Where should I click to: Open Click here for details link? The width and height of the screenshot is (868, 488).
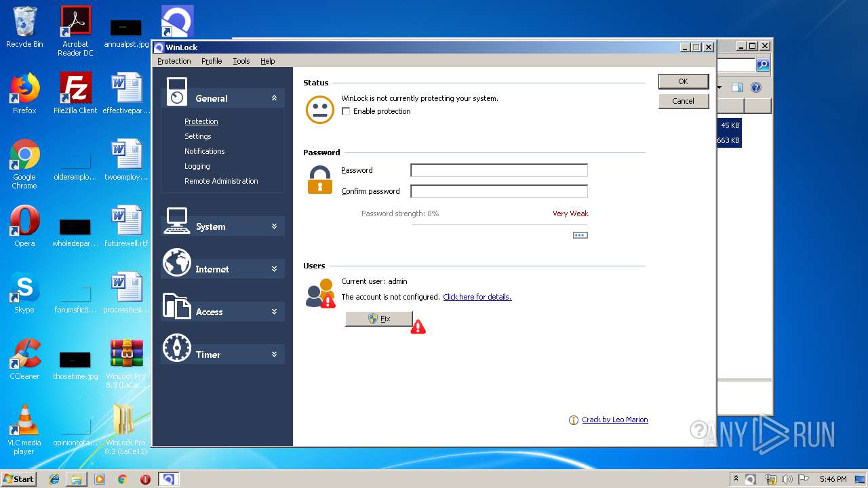tap(477, 297)
